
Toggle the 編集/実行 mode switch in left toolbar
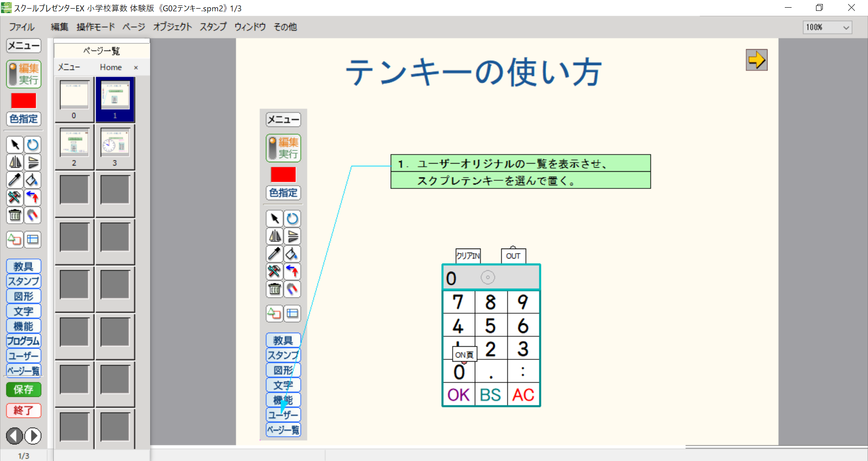coord(24,74)
